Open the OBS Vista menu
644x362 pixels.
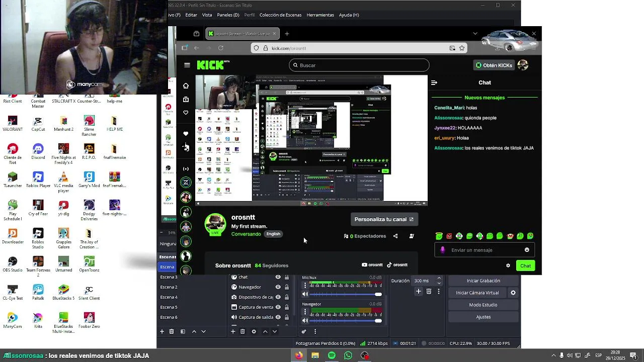207,15
